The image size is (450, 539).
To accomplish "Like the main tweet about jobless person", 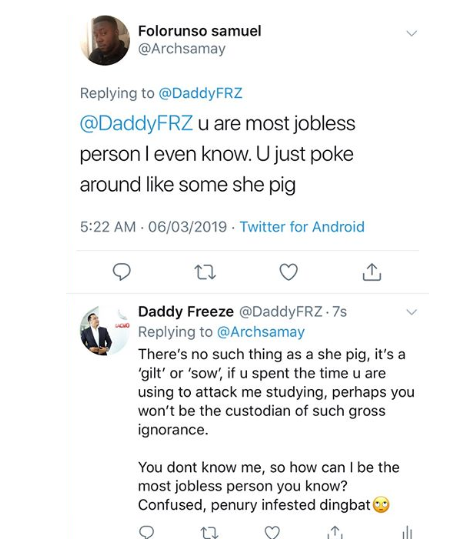I will pos(288,272).
